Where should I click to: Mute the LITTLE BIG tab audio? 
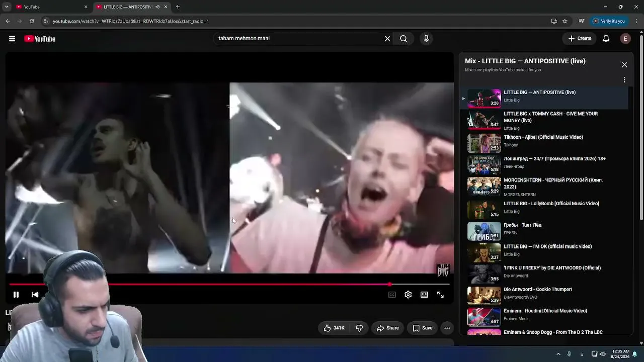(157, 7)
